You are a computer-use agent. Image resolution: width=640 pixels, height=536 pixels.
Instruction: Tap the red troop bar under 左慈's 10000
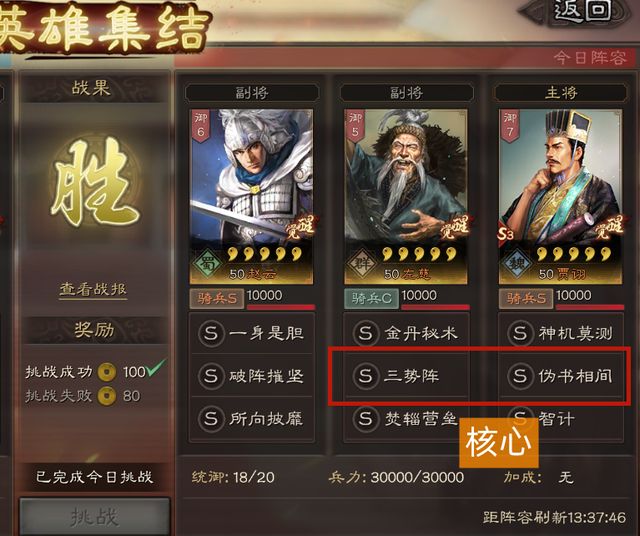coord(435,307)
